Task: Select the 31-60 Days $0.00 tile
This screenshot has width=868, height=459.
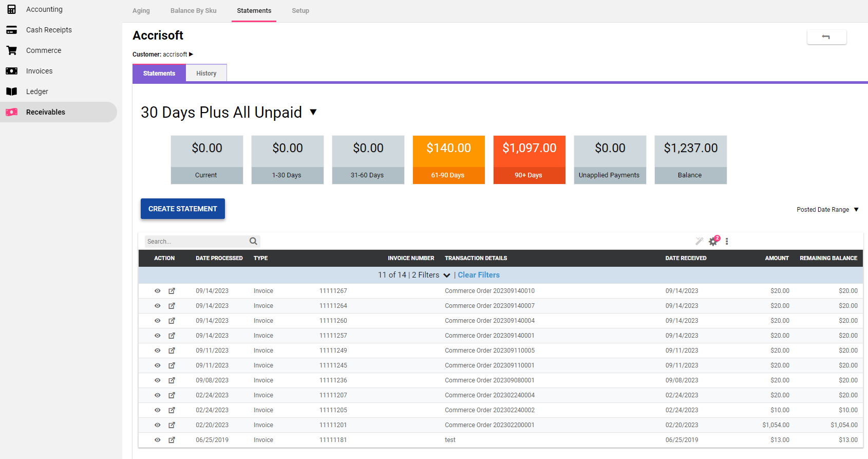Action: pyautogui.click(x=368, y=160)
